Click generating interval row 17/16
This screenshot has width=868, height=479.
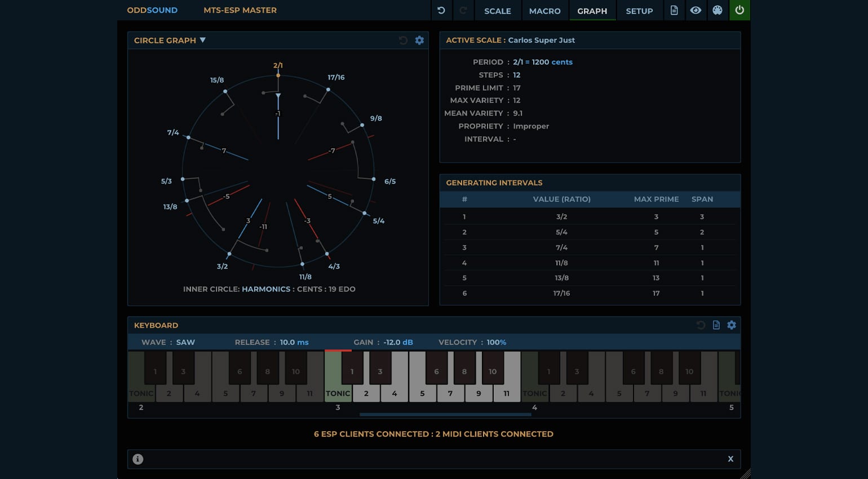[x=590, y=294]
